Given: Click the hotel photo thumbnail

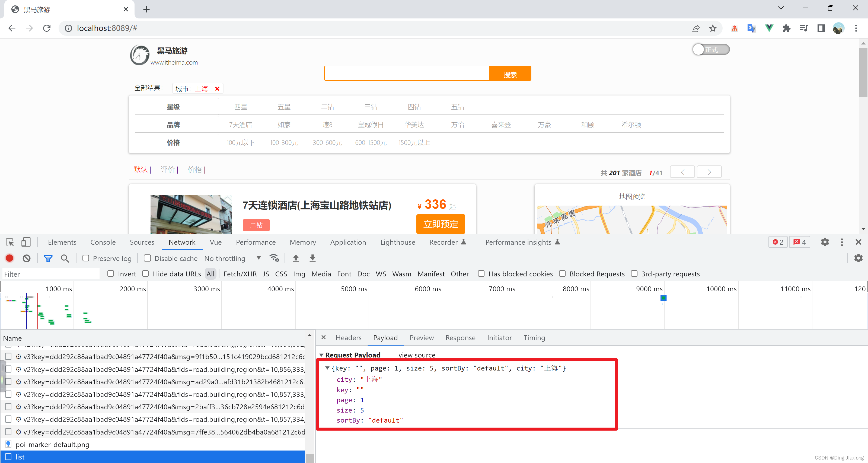Looking at the screenshot, I should (x=191, y=214).
